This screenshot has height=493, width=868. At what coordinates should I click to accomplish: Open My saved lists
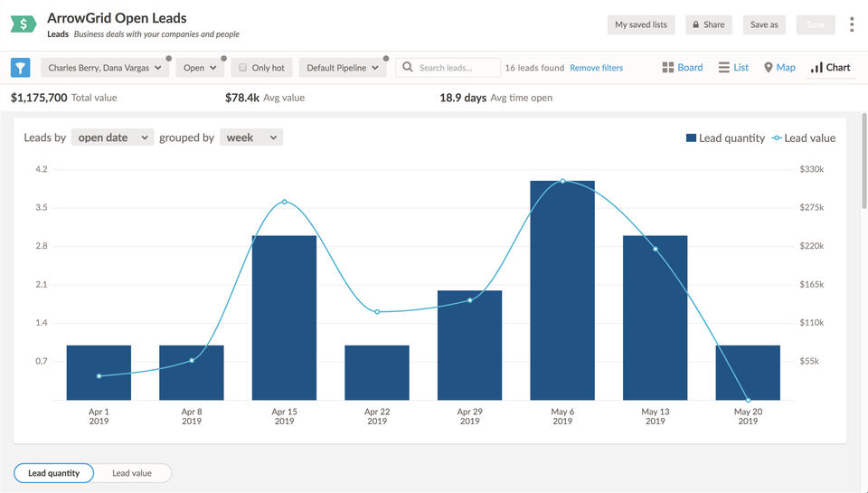pyautogui.click(x=641, y=25)
